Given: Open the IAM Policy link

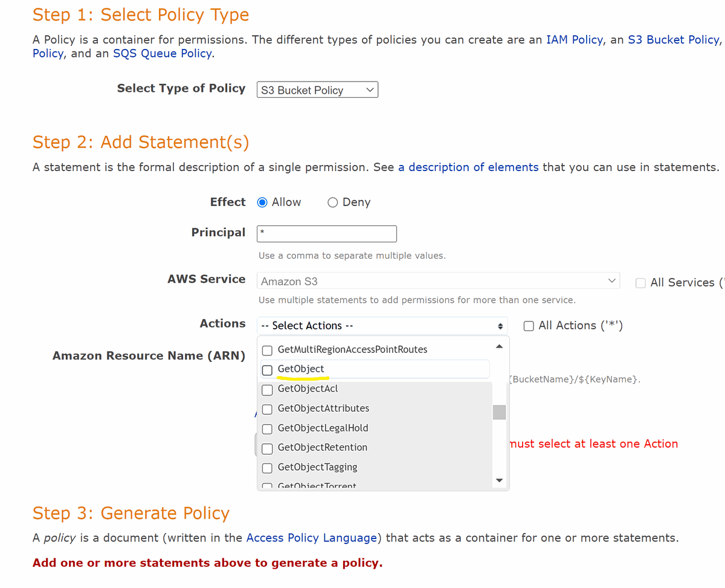Looking at the screenshot, I should (575, 40).
